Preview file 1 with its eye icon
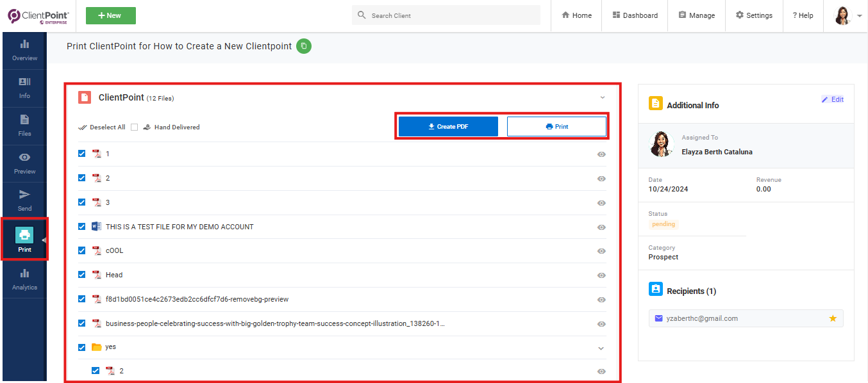 point(601,154)
